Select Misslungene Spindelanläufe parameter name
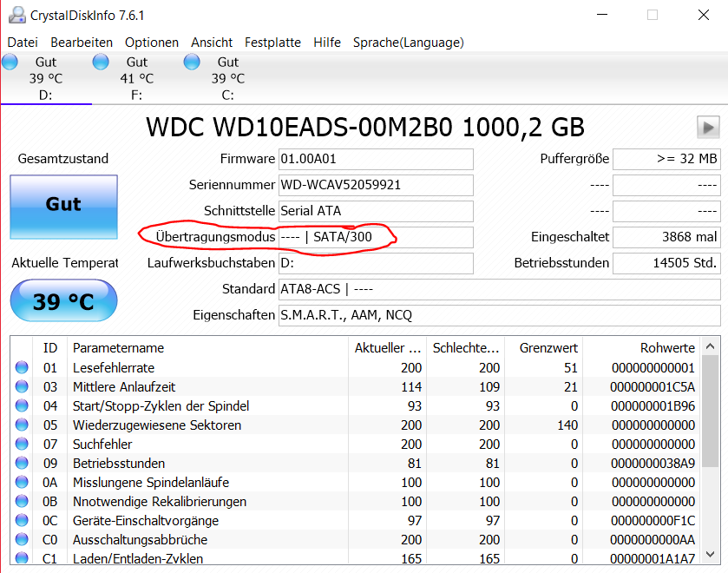This screenshot has width=728, height=573. click(151, 482)
